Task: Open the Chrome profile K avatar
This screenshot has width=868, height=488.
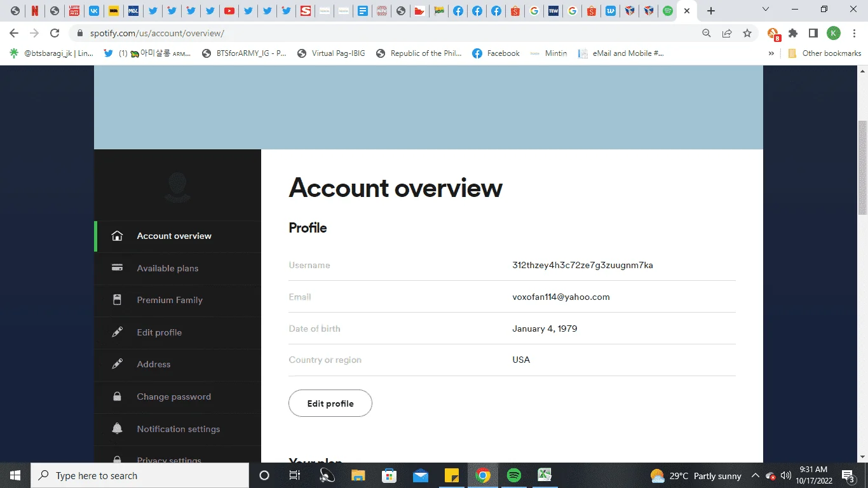Action: click(833, 33)
